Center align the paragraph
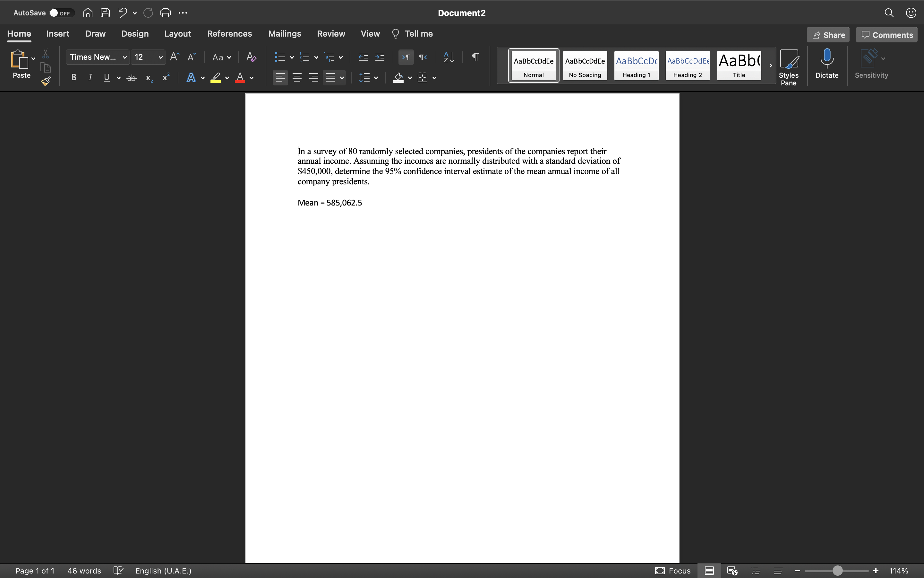Screen dimensions: 924x578 (297, 78)
